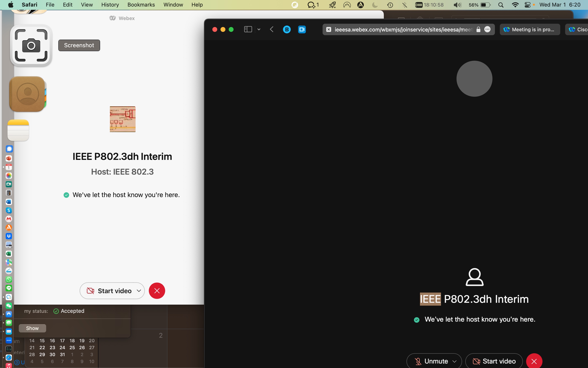Go back in the Safari toolbar

point(272,29)
